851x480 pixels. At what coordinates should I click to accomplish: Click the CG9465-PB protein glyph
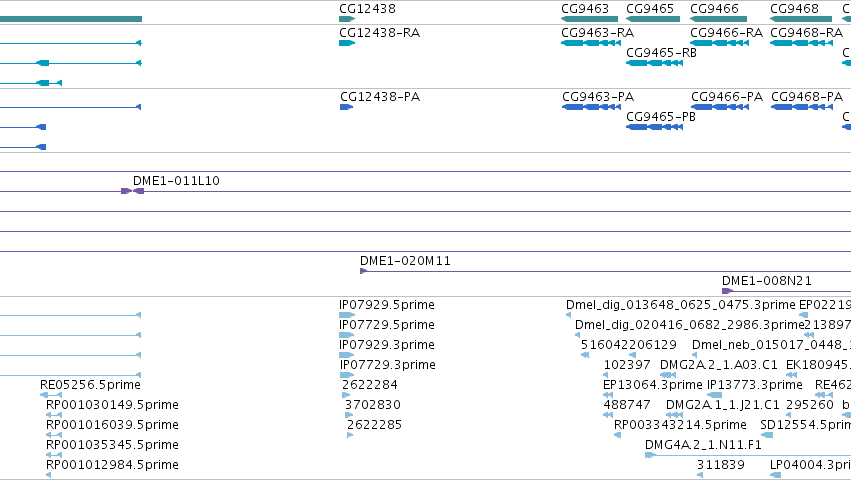pyautogui.click(x=654, y=127)
